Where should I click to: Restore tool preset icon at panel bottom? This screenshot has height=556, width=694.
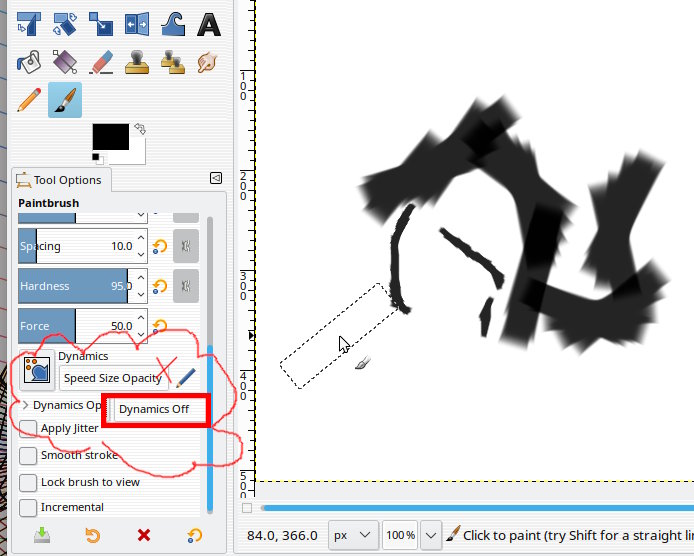(93, 535)
